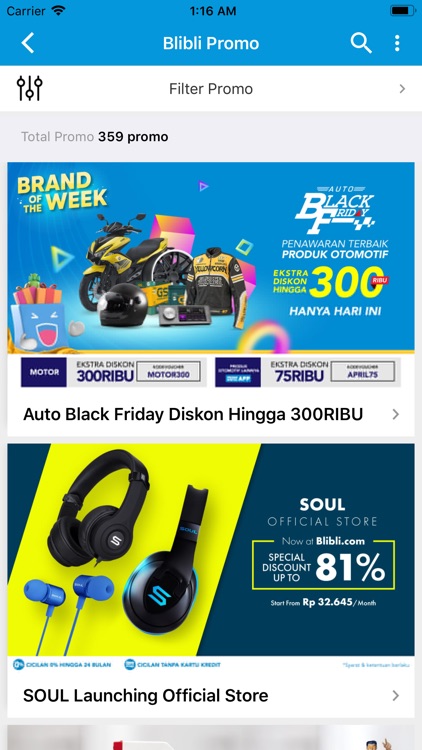This screenshot has width=422, height=750.
Task: Tap the Blibli Promo title
Action: click(211, 43)
